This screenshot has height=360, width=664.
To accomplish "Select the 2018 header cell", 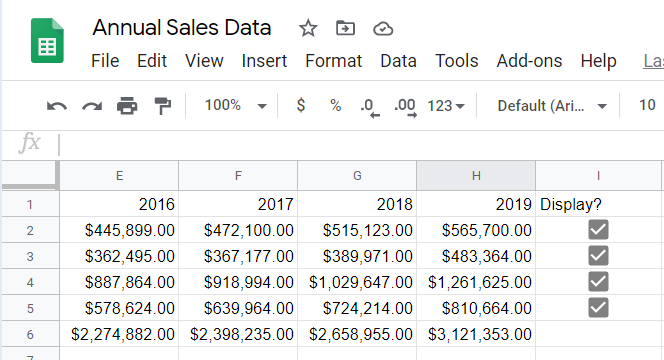I will pos(357,204).
